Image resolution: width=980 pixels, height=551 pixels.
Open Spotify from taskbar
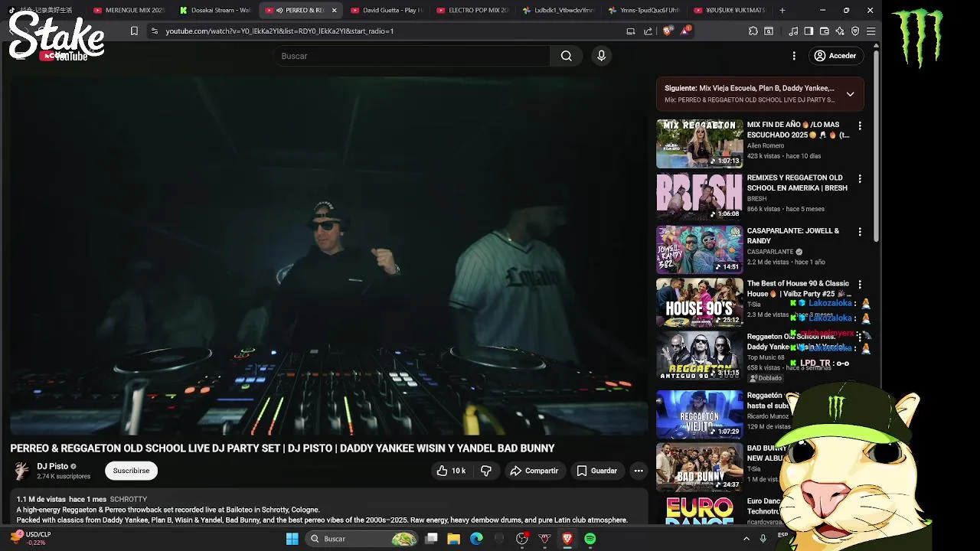tap(590, 539)
